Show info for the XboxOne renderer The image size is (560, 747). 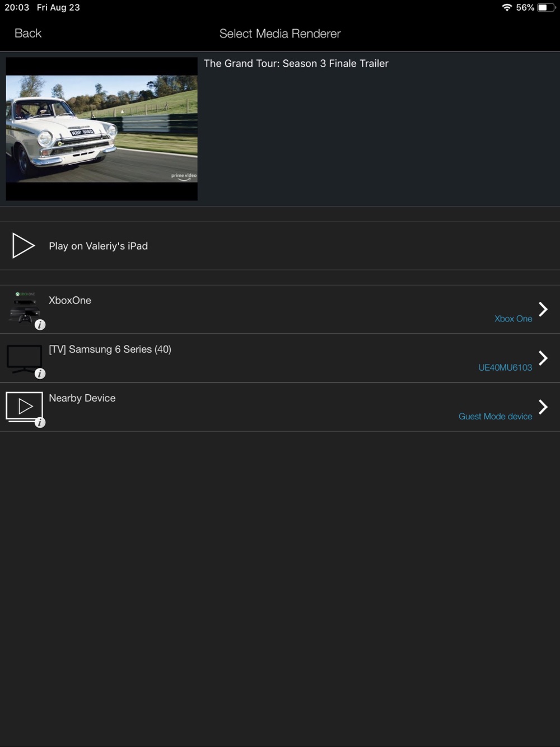pos(40,325)
